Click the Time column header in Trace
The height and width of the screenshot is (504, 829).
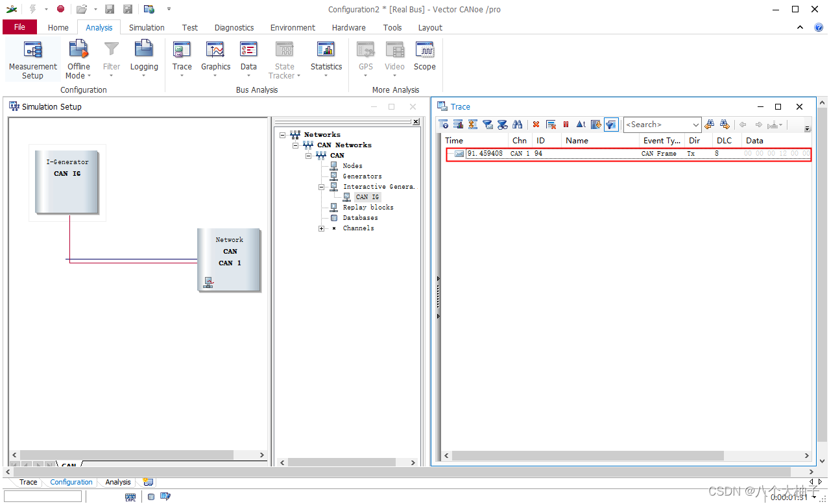tap(475, 140)
